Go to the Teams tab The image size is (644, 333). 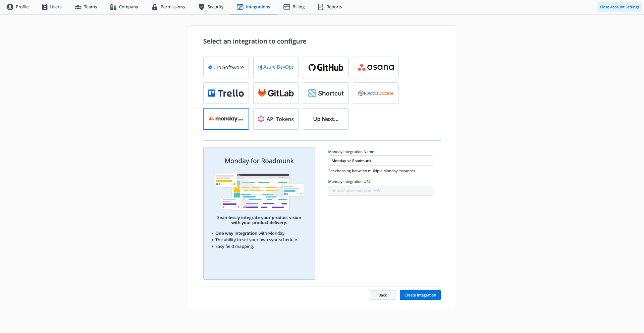pos(86,7)
